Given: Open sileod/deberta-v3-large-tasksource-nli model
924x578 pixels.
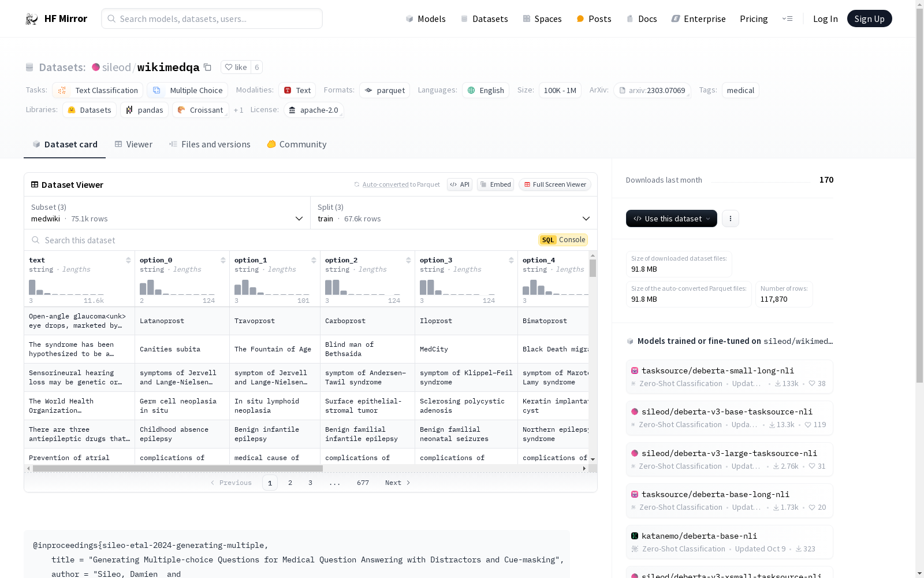Looking at the screenshot, I should tap(729, 459).
